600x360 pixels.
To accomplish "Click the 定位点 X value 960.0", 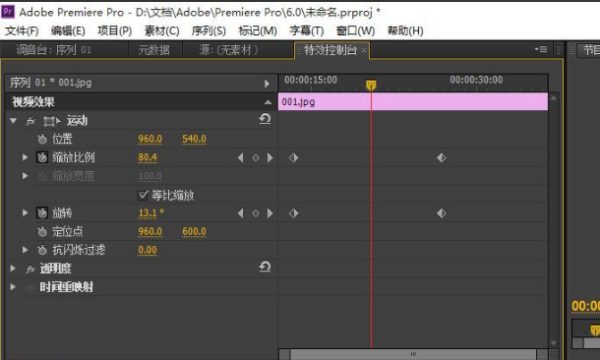I will 150,231.
